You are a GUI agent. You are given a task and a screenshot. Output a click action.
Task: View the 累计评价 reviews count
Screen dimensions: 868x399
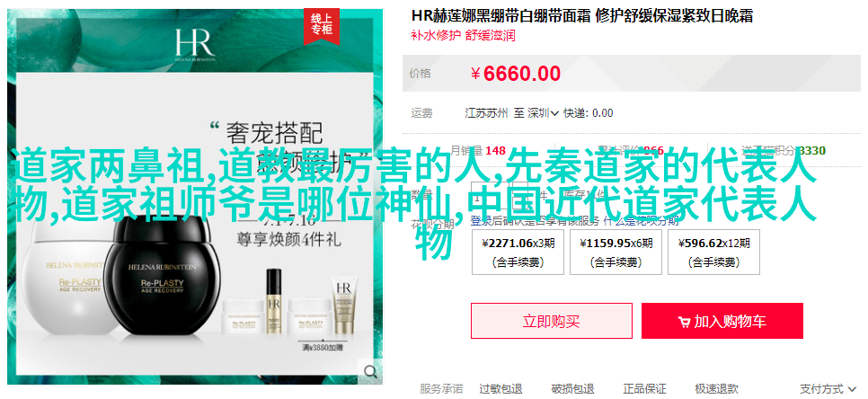(x=631, y=151)
